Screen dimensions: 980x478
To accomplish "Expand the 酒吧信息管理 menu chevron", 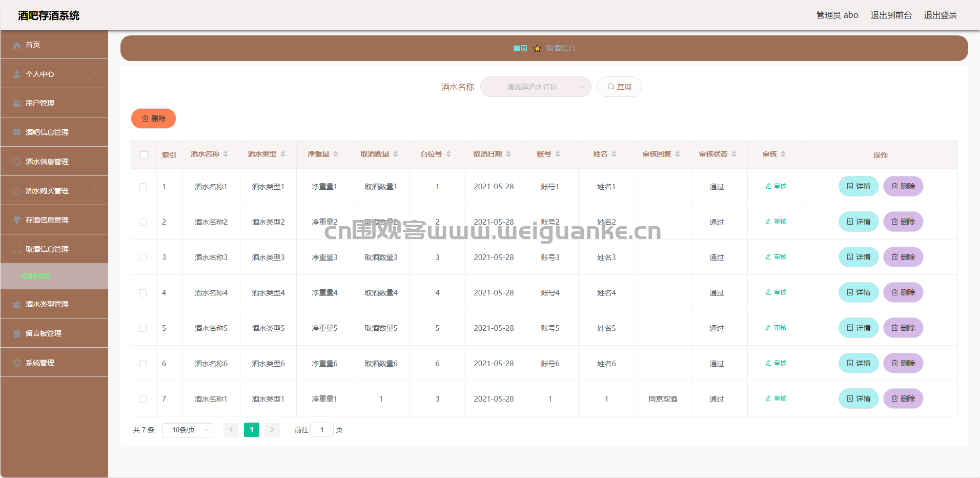I will coord(96,132).
